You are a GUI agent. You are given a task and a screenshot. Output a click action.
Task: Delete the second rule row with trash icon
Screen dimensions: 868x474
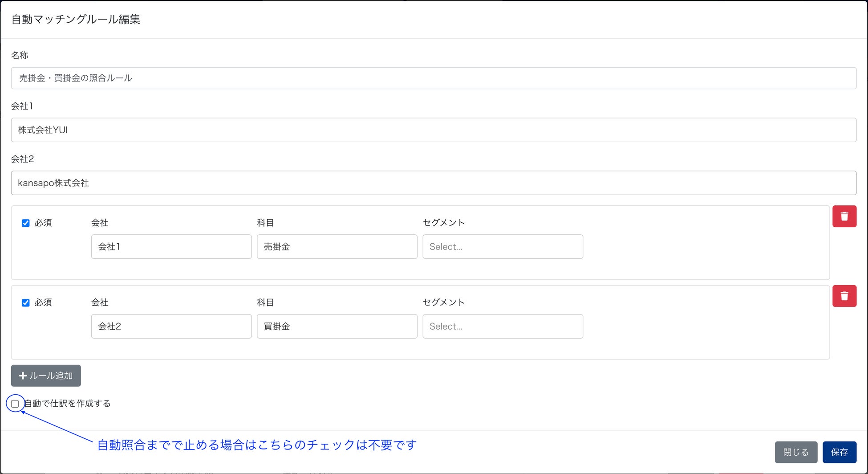tap(844, 296)
